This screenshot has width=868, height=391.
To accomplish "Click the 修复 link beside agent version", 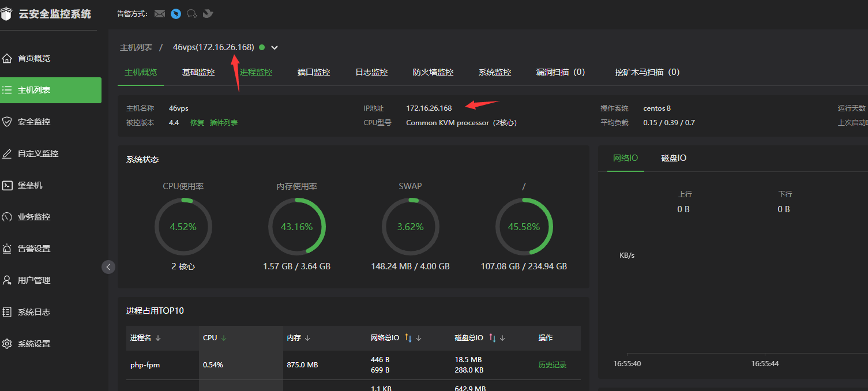I will pyautogui.click(x=197, y=123).
